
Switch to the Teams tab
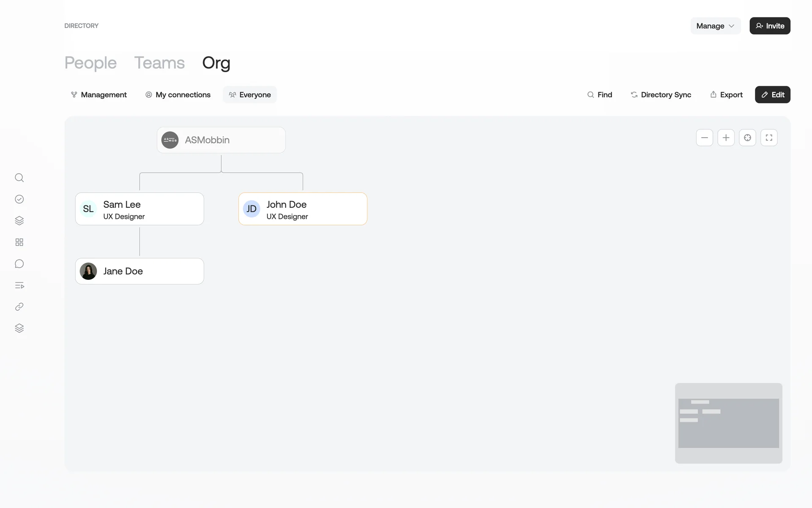[159, 63]
